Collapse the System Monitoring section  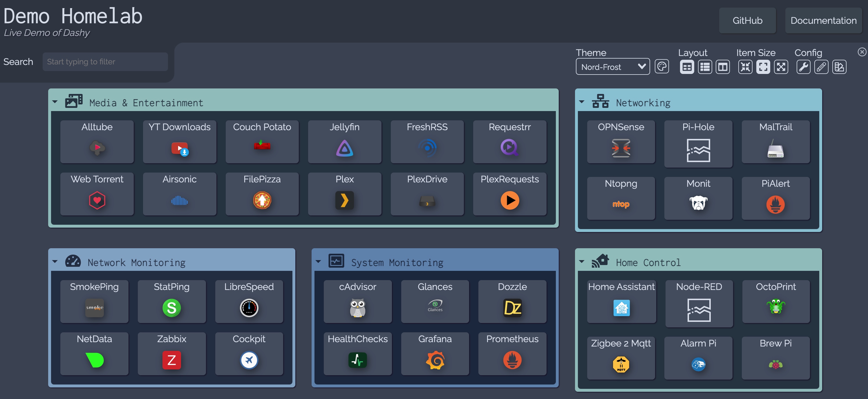tap(318, 262)
